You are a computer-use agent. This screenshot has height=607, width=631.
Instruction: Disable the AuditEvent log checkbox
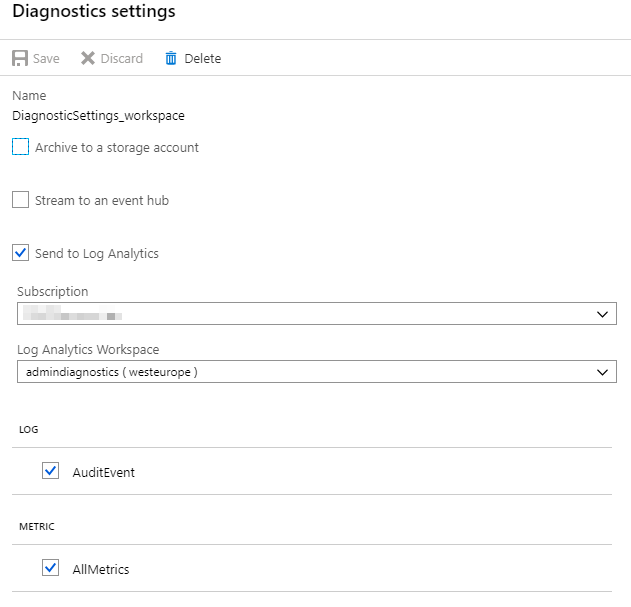coord(51,471)
